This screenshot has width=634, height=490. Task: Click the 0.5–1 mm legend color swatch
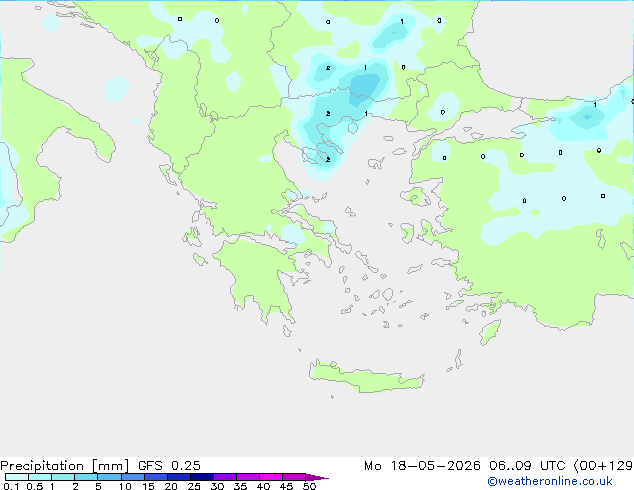pyautogui.click(x=40, y=477)
